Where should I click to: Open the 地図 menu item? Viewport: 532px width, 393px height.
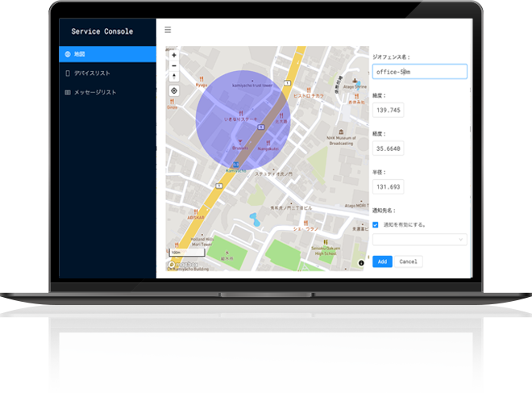[107, 54]
